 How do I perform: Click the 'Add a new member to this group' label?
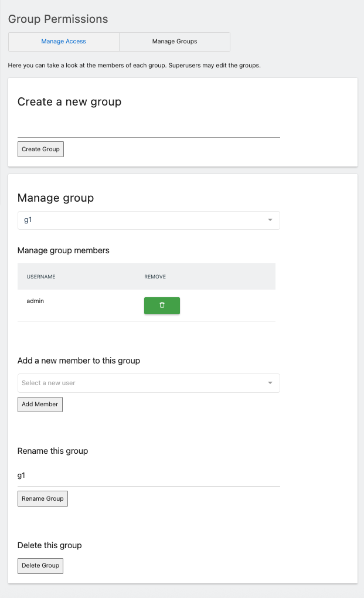click(79, 361)
